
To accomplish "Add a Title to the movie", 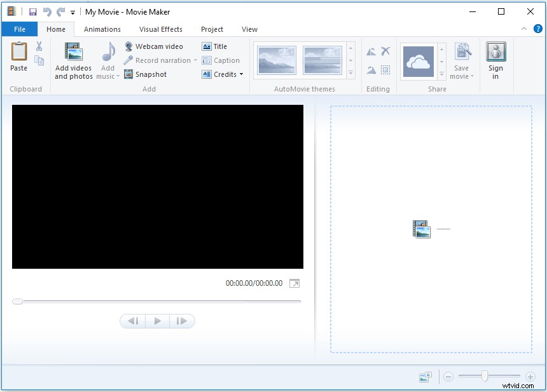I will click(x=215, y=46).
